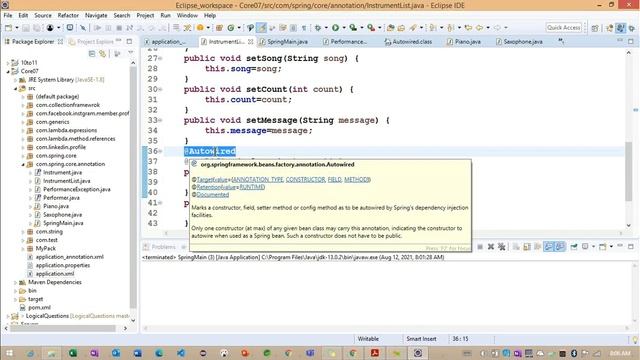Follow the CONSTRUCTOR link in the tooltip
Viewport: 640px width, 360px height.
[305, 180]
